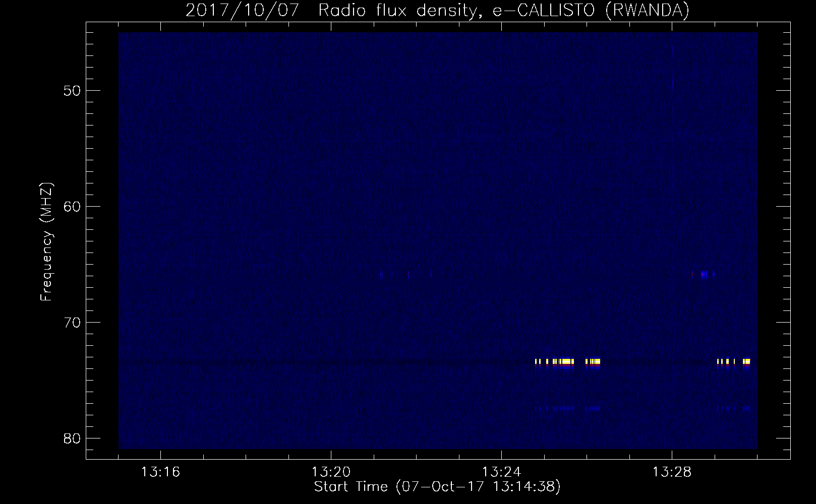This screenshot has height=504, width=816.
Task: Click the 13:20 time tick label
Action: point(331,472)
